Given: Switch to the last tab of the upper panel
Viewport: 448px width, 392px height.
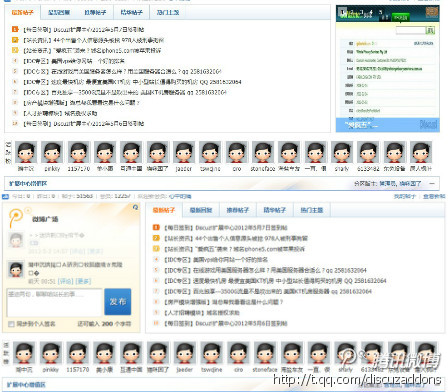Looking at the screenshot, I should [x=168, y=13].
